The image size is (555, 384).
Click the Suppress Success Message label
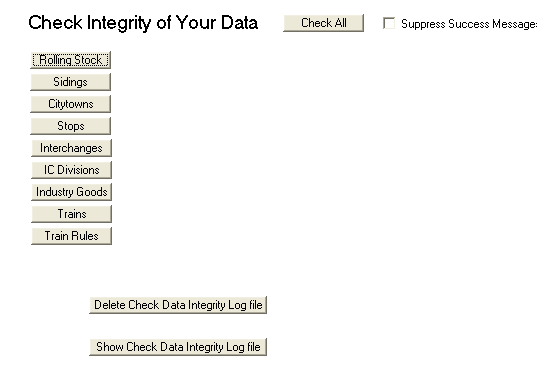click(x=469, y=24)
